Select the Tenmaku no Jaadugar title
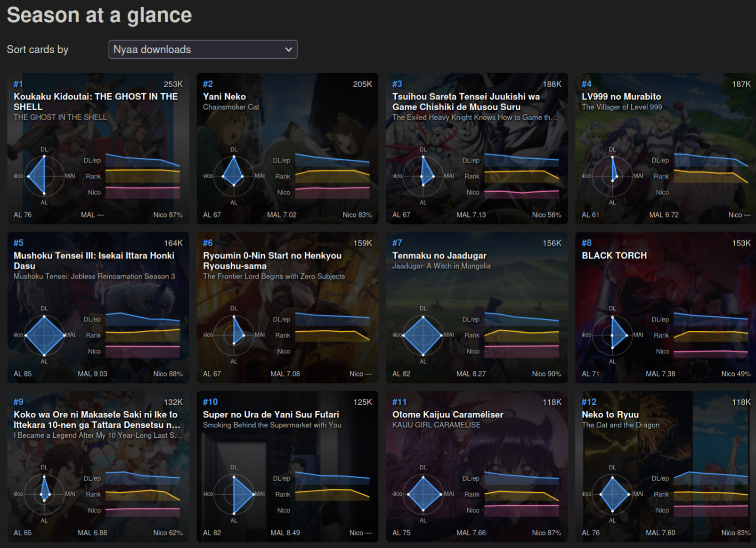 [439, 255]
